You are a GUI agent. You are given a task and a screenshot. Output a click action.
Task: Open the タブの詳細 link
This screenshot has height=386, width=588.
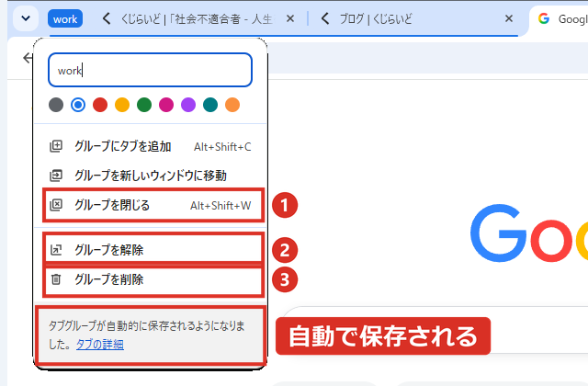tap(100, 344)
